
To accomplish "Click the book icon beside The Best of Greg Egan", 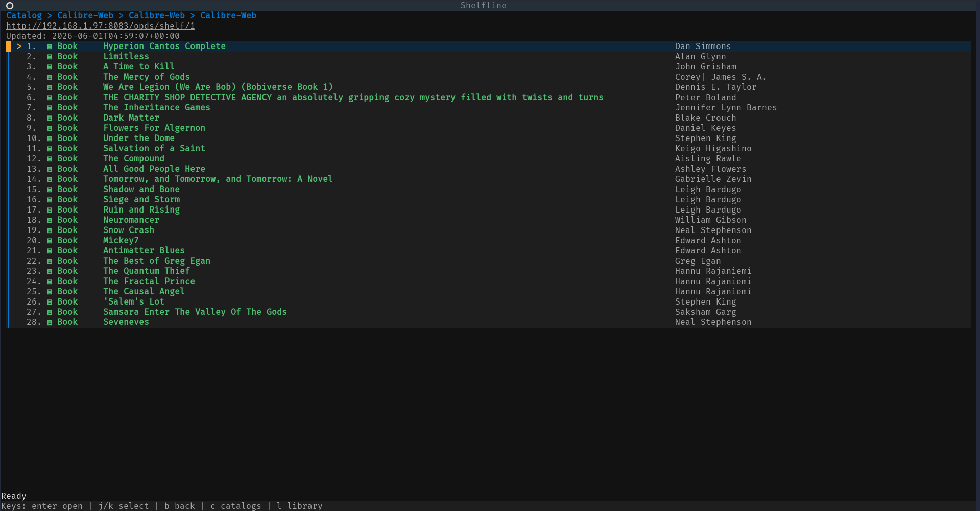I will pyautogui.click(x=50, y=261).
